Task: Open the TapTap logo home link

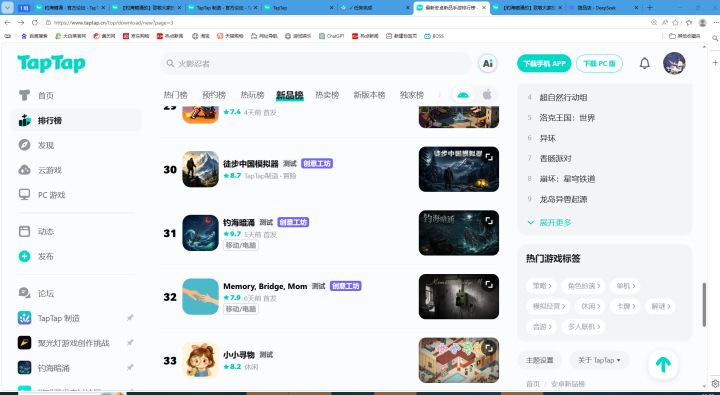Action: point(51,63)
